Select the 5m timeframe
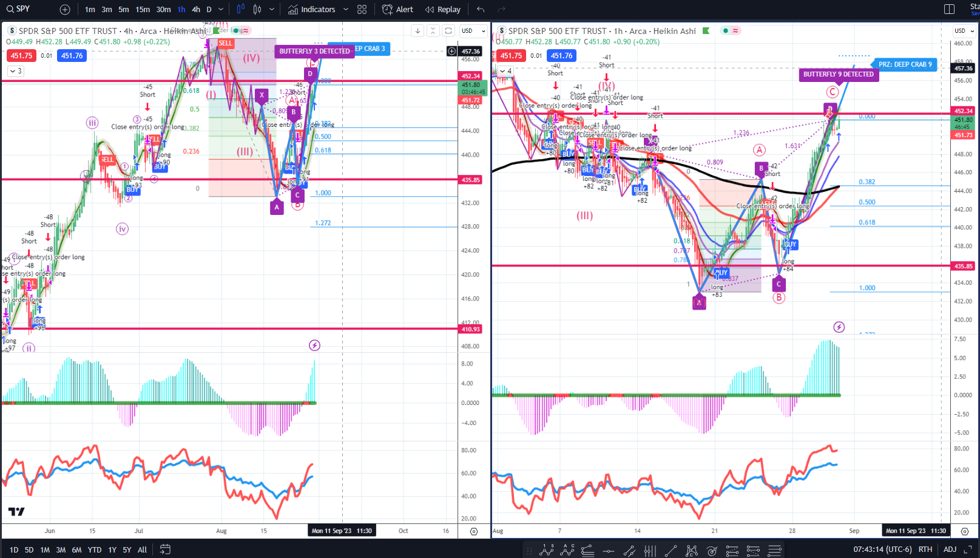This screenshot has width=980, height=558. click(124, 10)
